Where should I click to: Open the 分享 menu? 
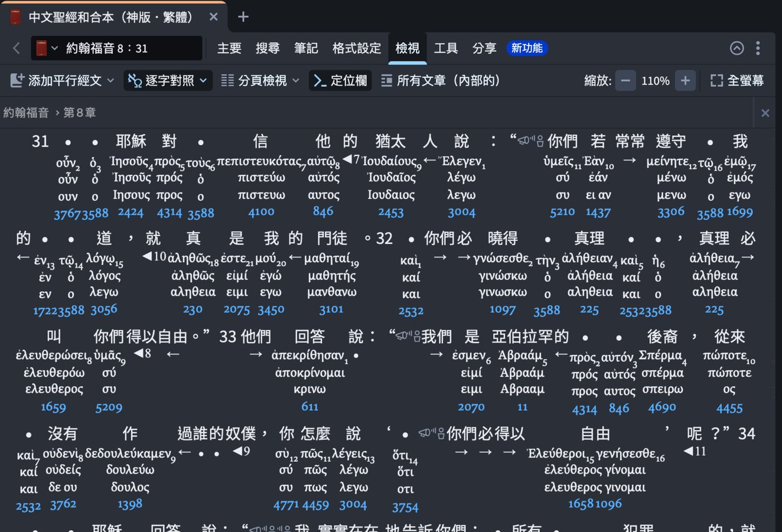tap(484, 48)
